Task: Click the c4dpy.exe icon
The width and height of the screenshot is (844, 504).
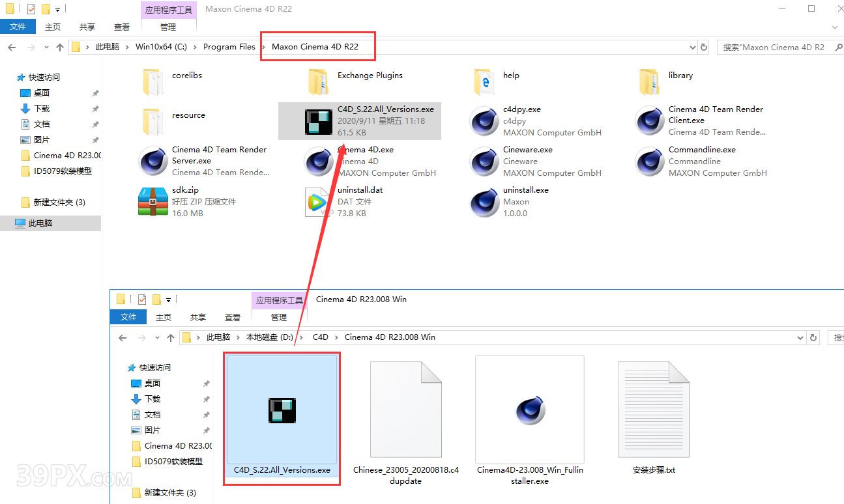Action: tap(484, 120)
